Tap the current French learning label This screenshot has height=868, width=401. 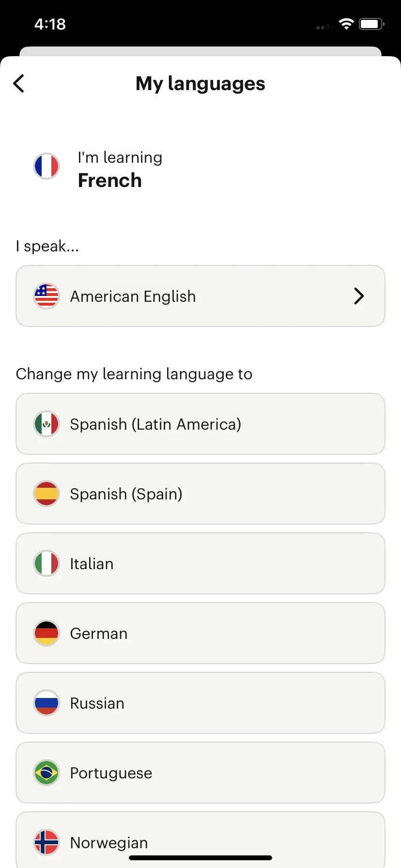[110, 180]
